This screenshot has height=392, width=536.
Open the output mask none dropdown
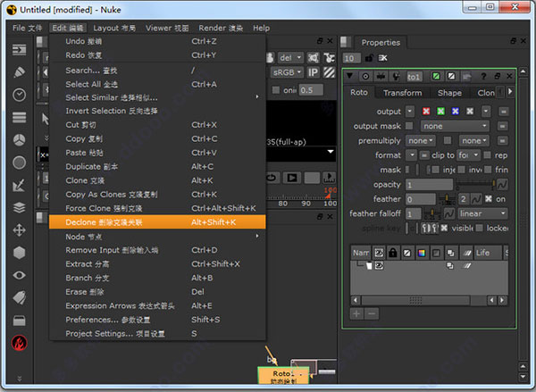tap(455, 126)
